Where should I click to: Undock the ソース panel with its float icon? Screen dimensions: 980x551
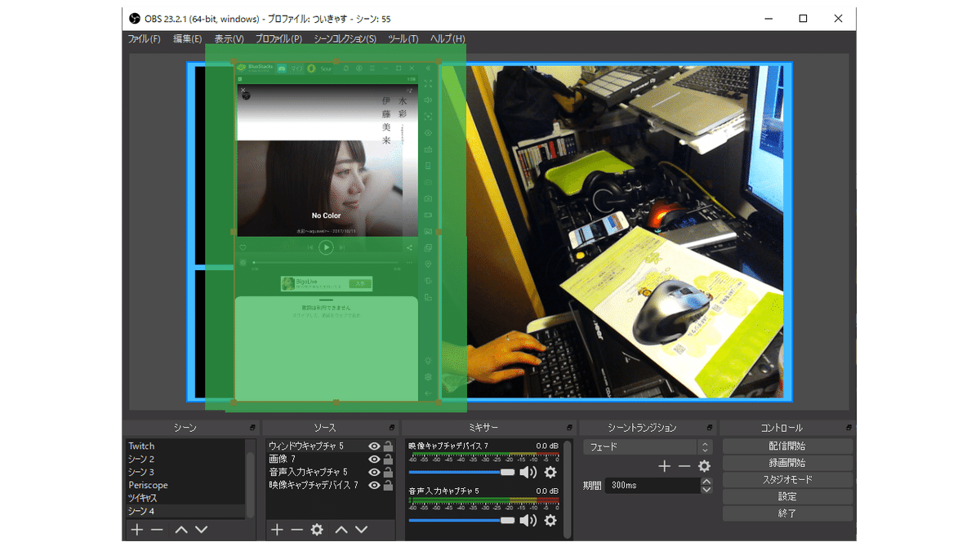[392, 428]
